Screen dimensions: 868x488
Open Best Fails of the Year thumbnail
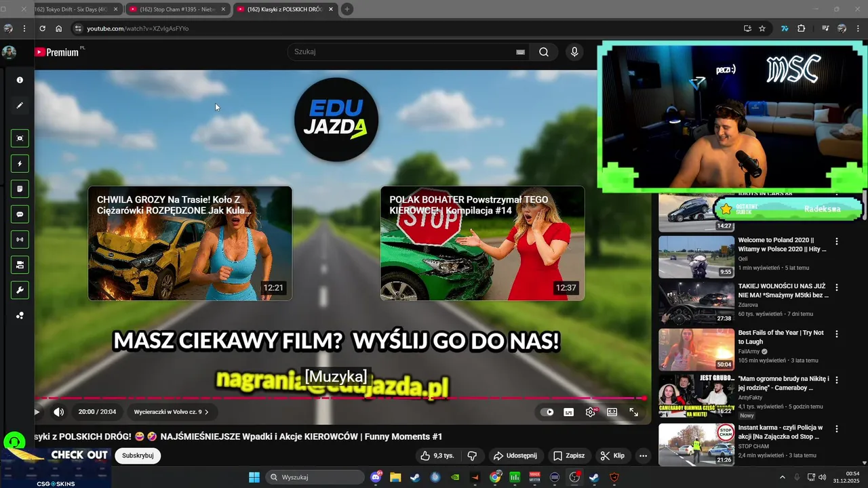tap(696, 350)
